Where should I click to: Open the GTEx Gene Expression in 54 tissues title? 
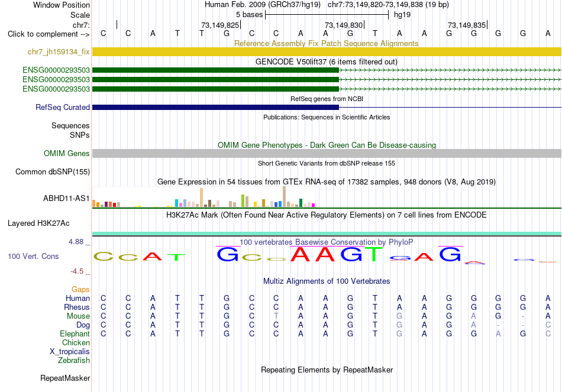(x=326, y=182)
